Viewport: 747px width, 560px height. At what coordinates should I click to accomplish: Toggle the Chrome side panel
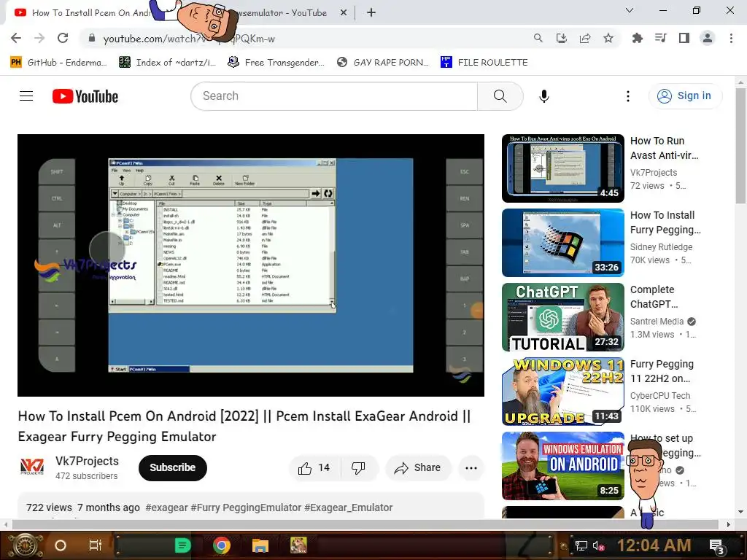pos(684,38)
